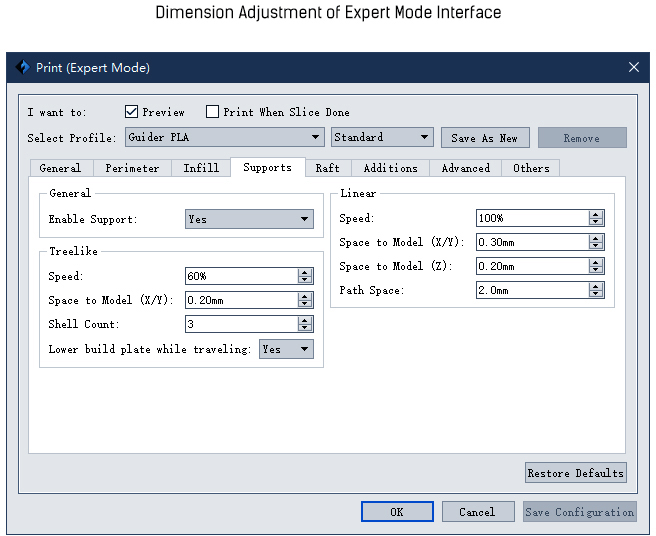Switch to the Raft tab
This screenshot has width=656, height=536.
click(328, 168)
